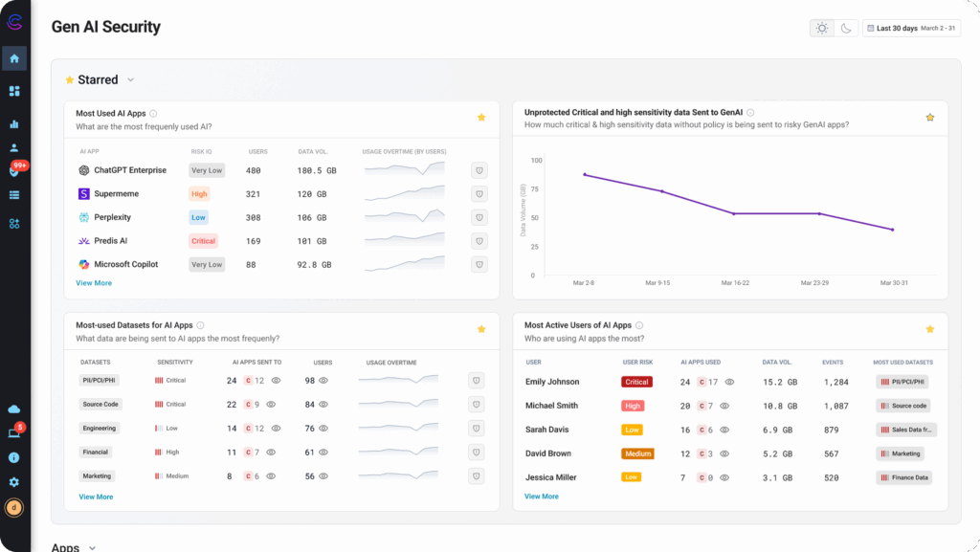Click the bar chart analytics sidebar icon
This screenshot has height=552, width=980.
(x=14, y=123)
